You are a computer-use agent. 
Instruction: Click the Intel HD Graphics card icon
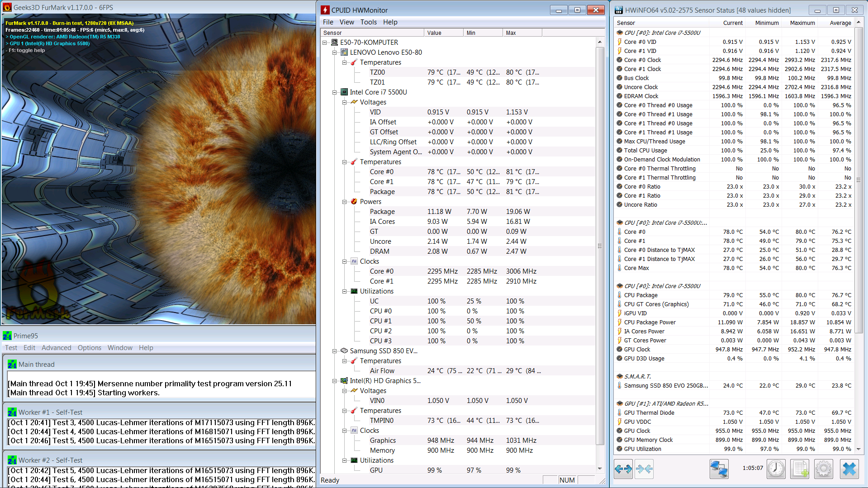(344, 381)
